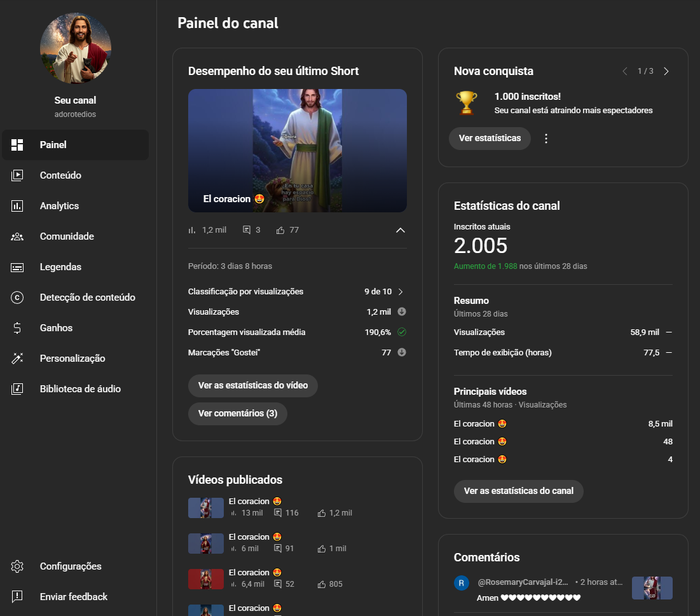700x616 pixels.
Task: Open the latest Short video thumbnail
Action: tap(297, 150)
